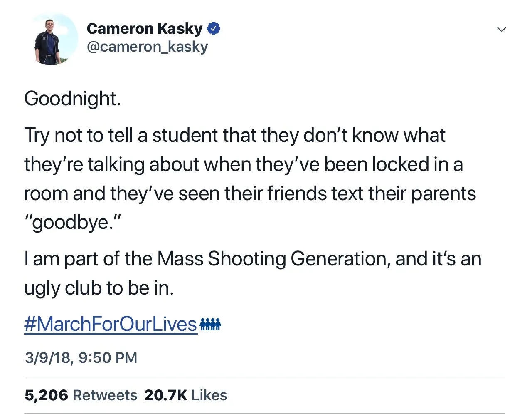Click the "ugly club to be in." line
Screen dimensions: 532x414
99,288
